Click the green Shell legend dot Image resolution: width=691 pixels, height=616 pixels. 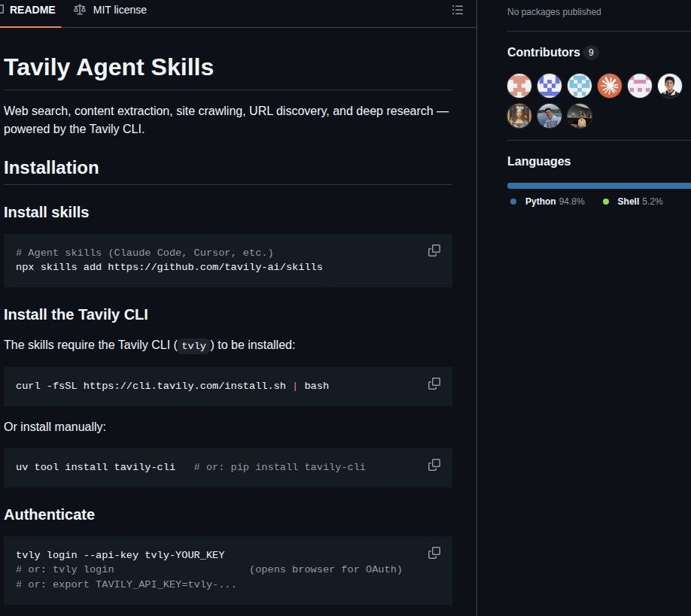click(x=606, y=202)
